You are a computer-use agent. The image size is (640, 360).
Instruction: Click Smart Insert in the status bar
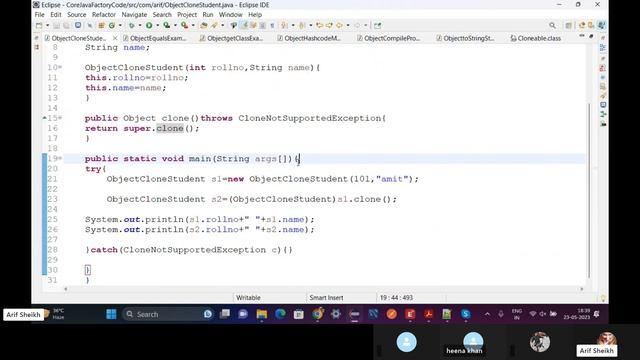click(x=326, y=298)
